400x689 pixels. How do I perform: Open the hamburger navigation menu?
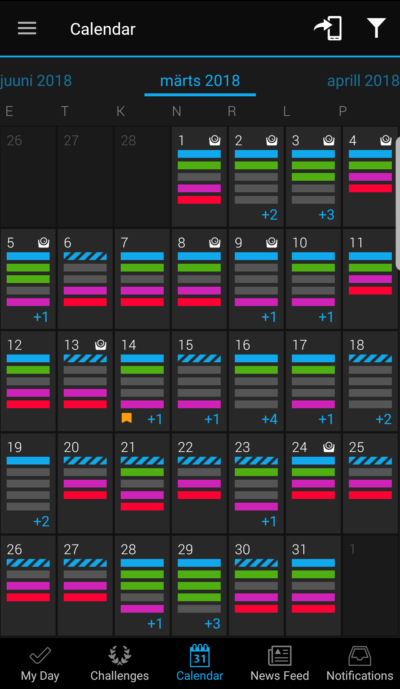[27, 29]
